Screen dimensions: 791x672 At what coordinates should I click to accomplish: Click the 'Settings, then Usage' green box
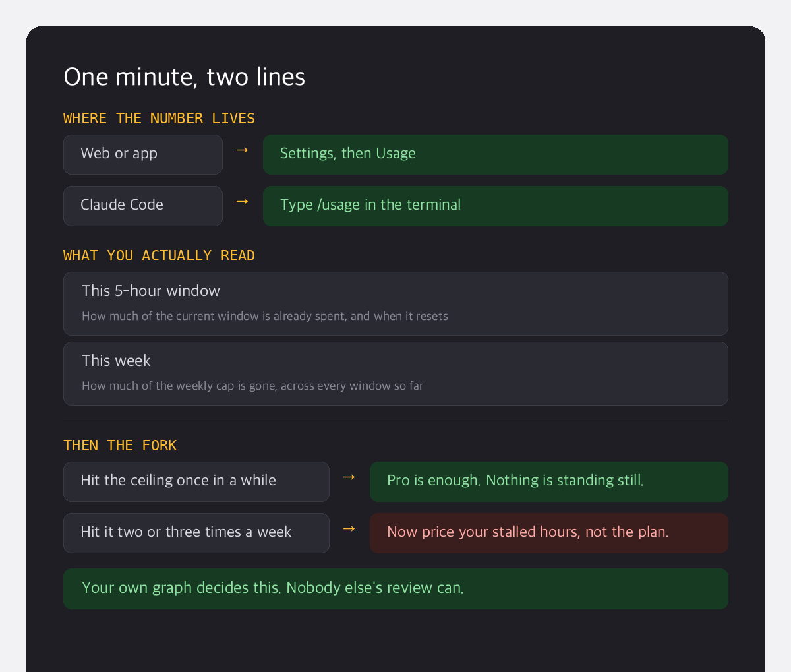496,154
